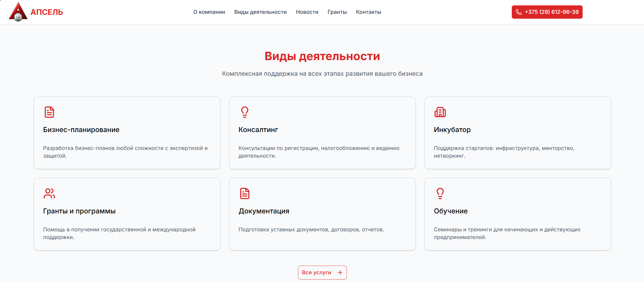Select the Документация card title
The width and height of the screenshot is (644, 282).
[264, 211]
